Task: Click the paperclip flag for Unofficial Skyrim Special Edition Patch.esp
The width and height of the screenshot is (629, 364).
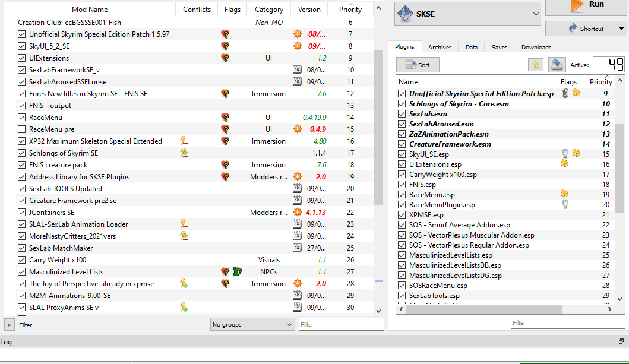Action: pos(565,93)
